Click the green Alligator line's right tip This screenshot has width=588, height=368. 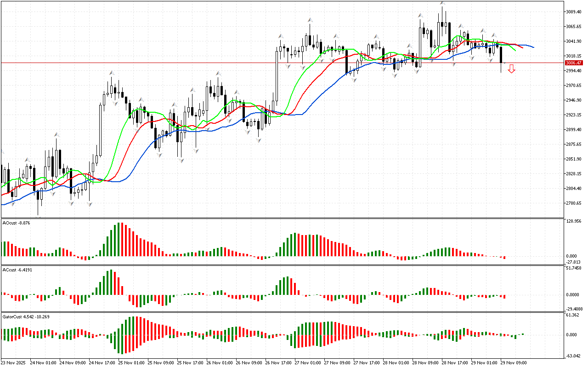pyautogui.click(x=515, y=50)
